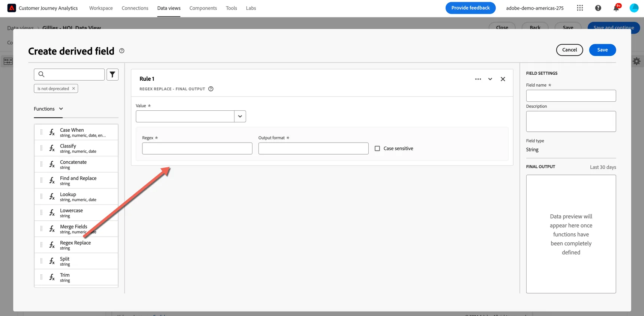
Task: Save the derived field
Action: click(602, 50)
